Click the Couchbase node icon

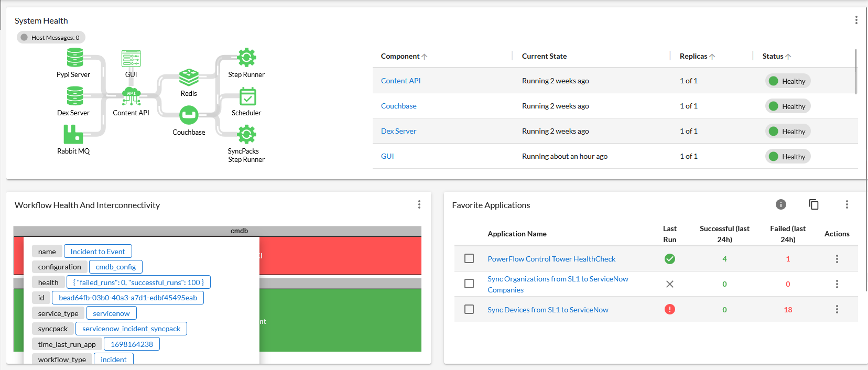(189, 115)
